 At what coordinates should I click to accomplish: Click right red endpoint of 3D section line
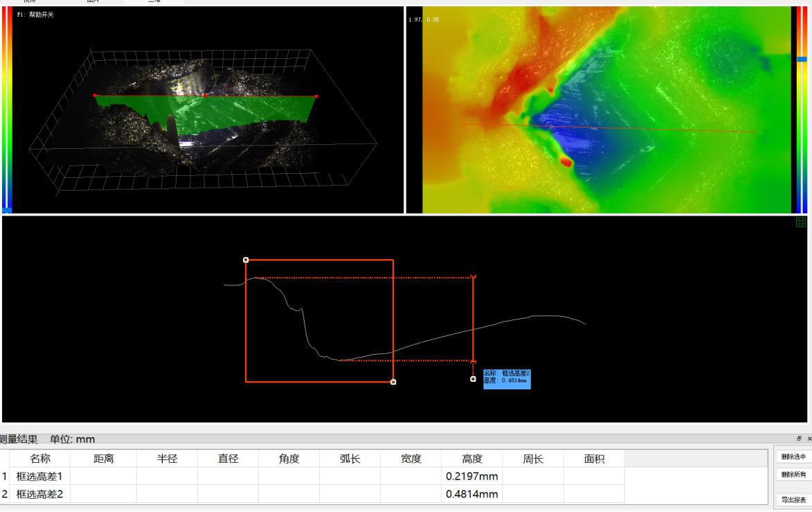(316, 96)
